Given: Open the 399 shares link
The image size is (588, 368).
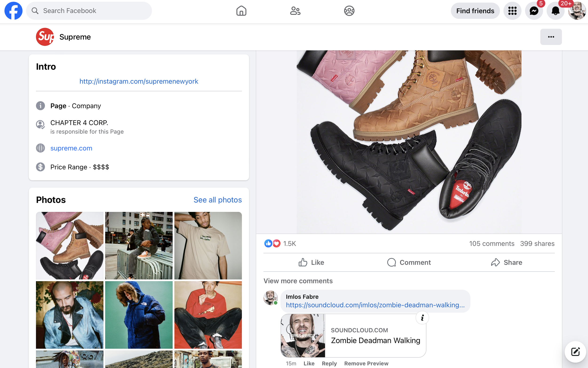Looking at the screenshot, I should pyautogui.click(x=537, y=244).
